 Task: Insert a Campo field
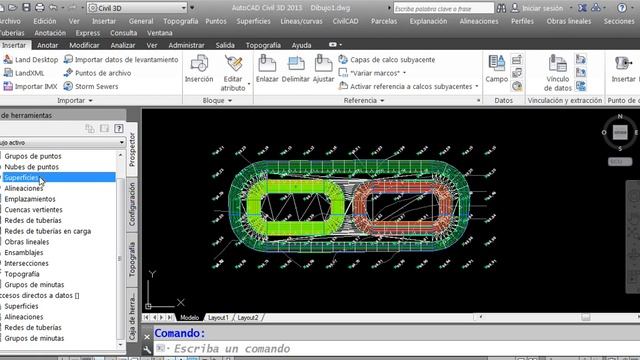(497, 69)
